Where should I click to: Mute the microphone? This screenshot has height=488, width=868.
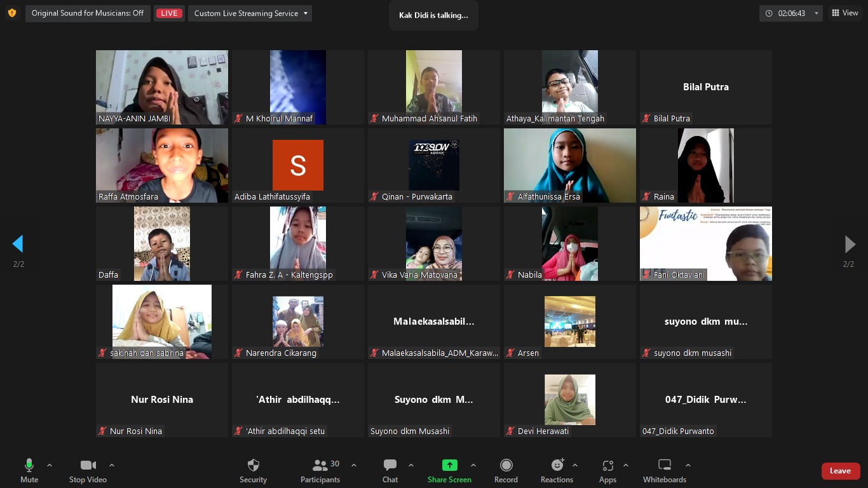tap(29, 465)
